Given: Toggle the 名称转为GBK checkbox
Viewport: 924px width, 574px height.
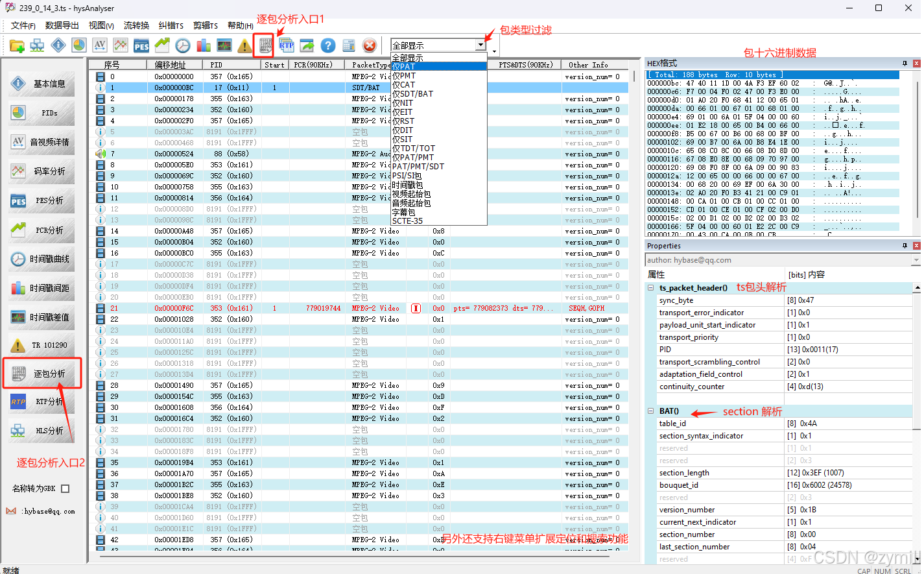Looking at the screenshot, I should coord(65,488).
